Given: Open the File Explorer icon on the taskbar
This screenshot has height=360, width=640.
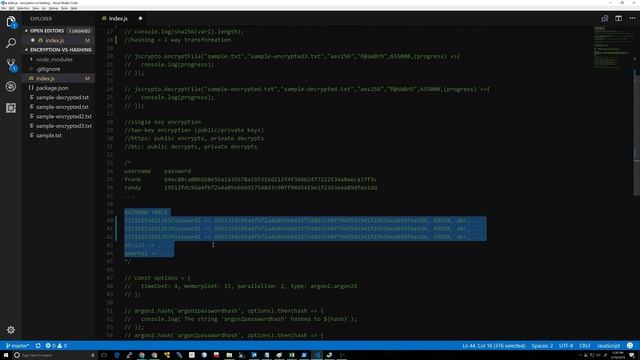Looking at the screenshot, I should (229, 355).
